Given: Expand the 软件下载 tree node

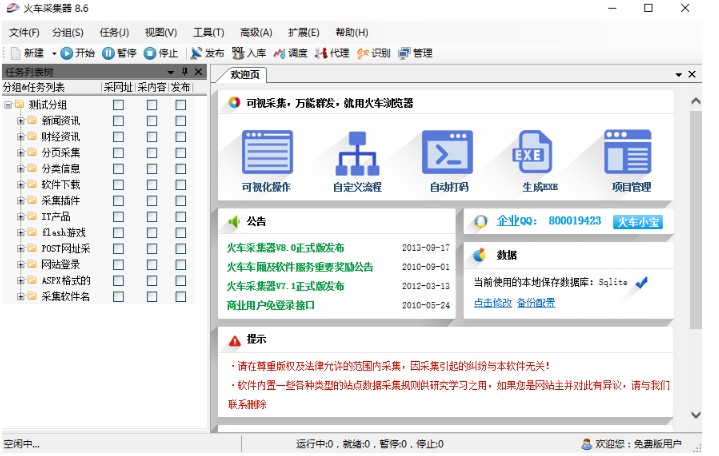Looking at the screenshot, I should [21, 185].
